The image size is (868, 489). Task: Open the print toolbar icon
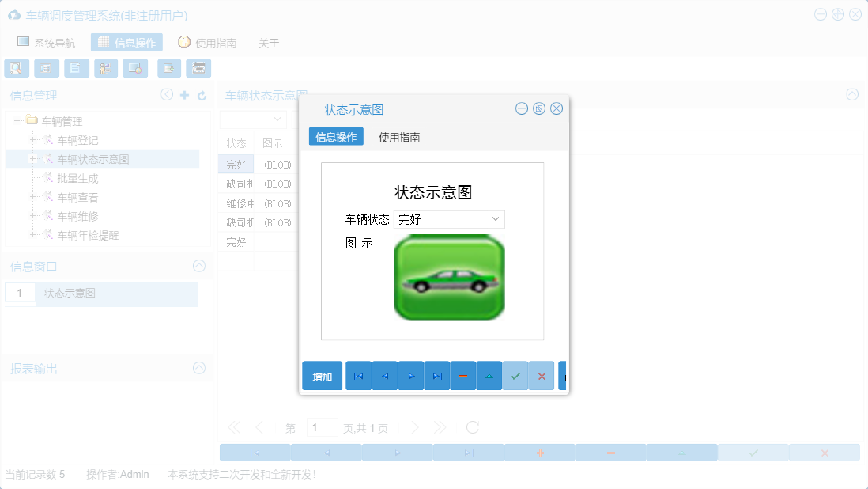(198, 68)
